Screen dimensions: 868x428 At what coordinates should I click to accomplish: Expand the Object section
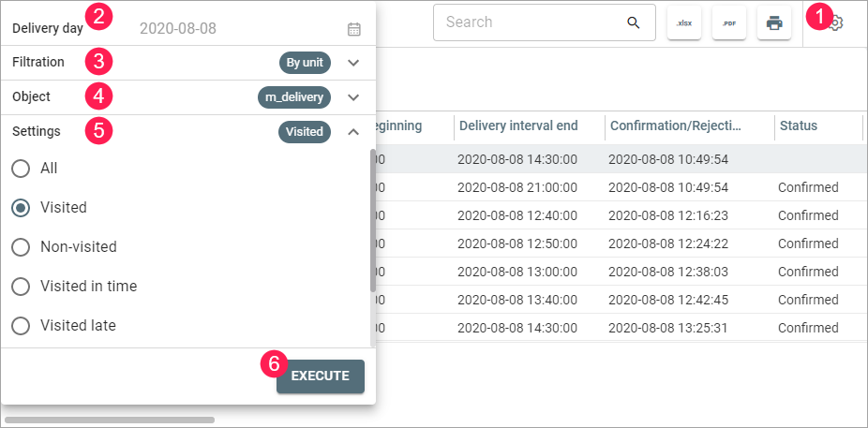pyautogui.click(x=353, y=96)
